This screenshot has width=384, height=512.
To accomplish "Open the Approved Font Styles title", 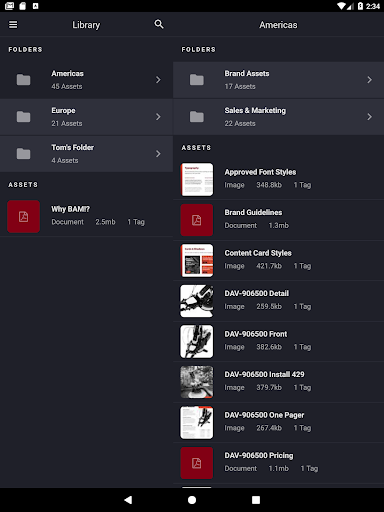I will click(x=260, y=172).
